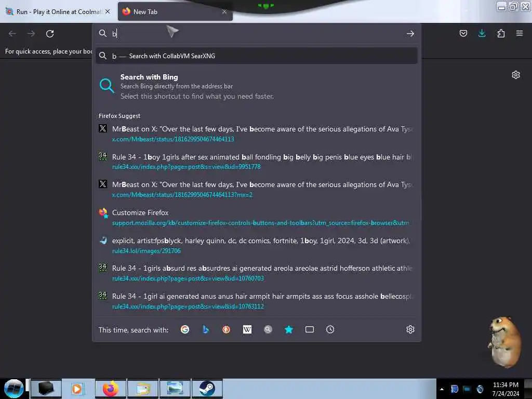Image resolution: width=532 pixels, height=399 pixels.
Task: Switch to the Run - Coolmath tab
Action: pyautogui.click(x=58, y=12)
